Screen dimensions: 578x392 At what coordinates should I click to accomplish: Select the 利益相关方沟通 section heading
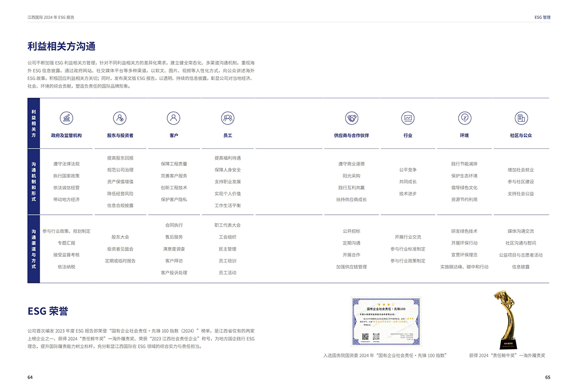(62, 47)
